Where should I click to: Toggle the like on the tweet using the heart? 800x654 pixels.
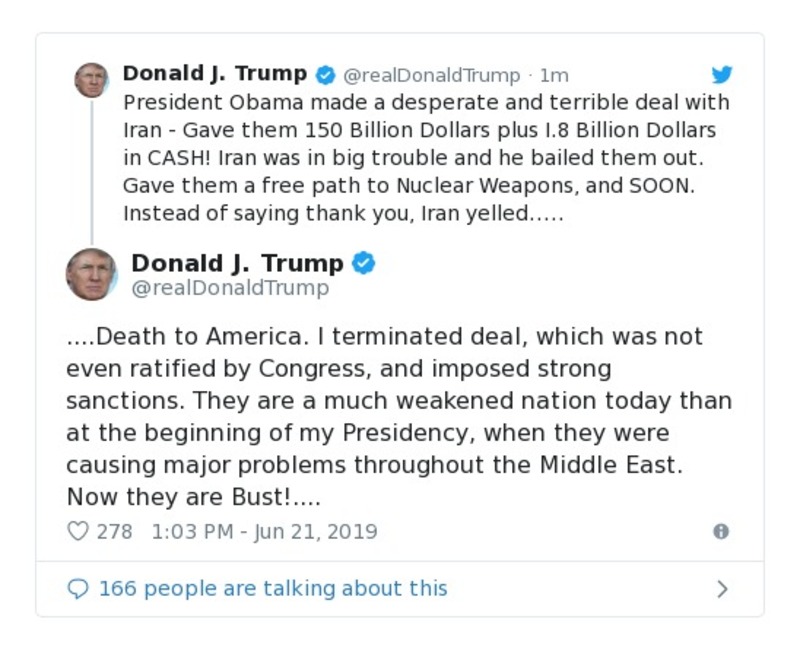(77, 532)
